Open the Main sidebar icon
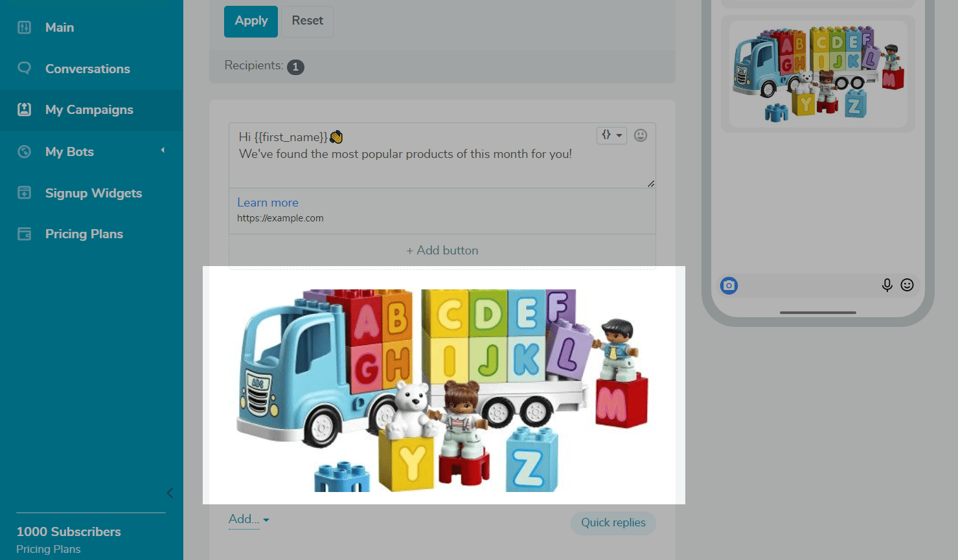This screenshot has height=560, width=958. [x=24, y=27]
